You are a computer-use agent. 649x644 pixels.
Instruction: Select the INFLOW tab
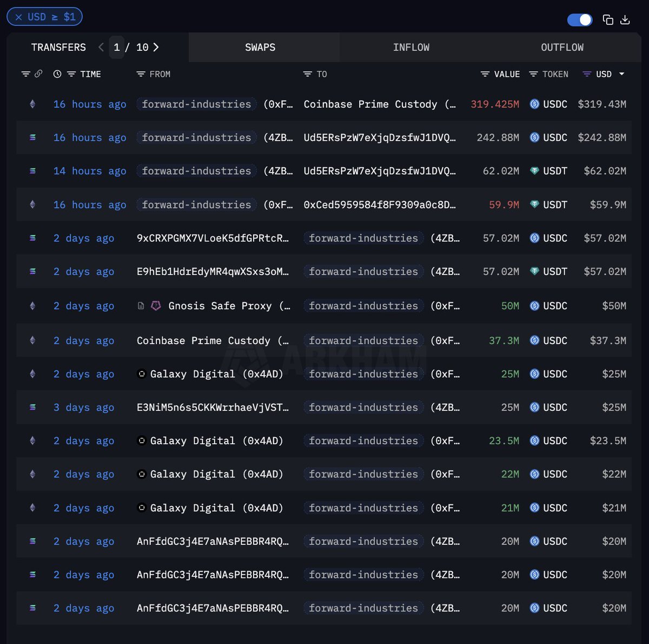[411, 47]
